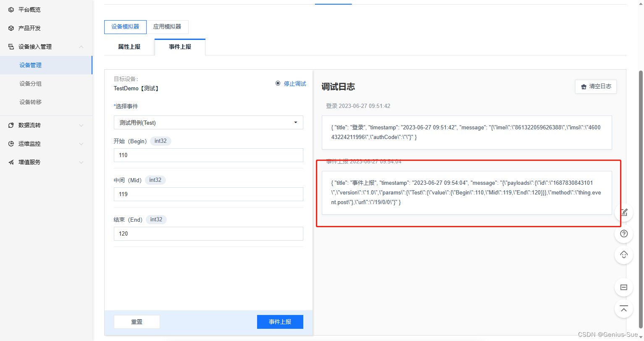Screen dimensions: 644x341
Task: Click the blue 事件上报 submit button
Action: (280, 322)
